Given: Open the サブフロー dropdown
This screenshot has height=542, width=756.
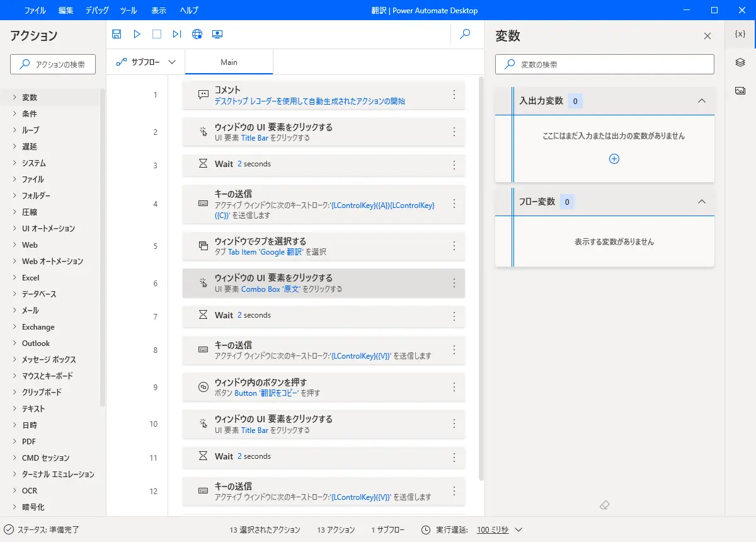Looking at the screenshot, I should [146, 62].
